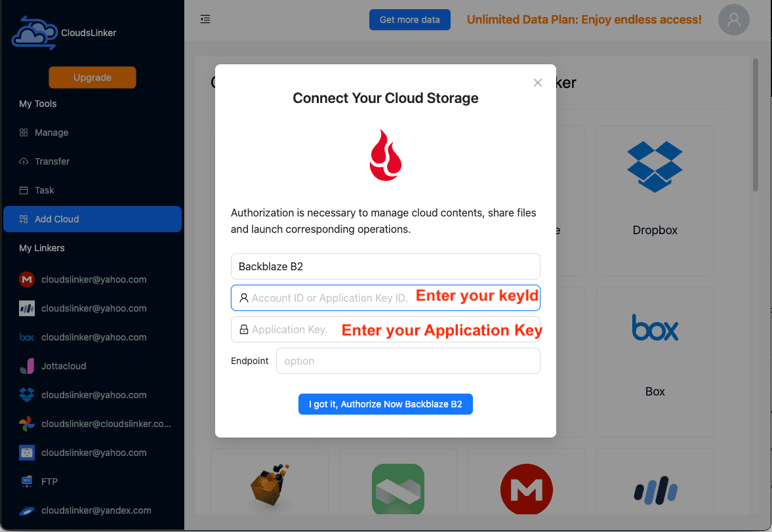Click the Get more data button
Image resolution: width=772 pixels, height=532 pixels.
point(410,20)
